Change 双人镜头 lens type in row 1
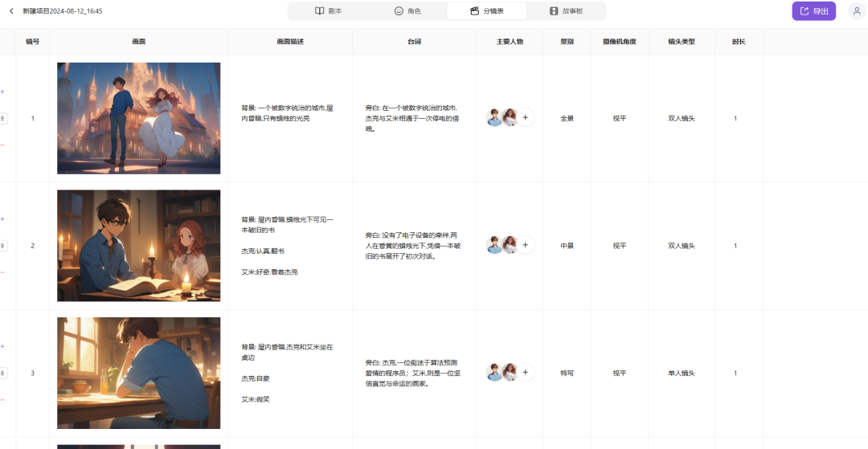The width and height of the screenshot is (868, 449). (x=682, y=118)
